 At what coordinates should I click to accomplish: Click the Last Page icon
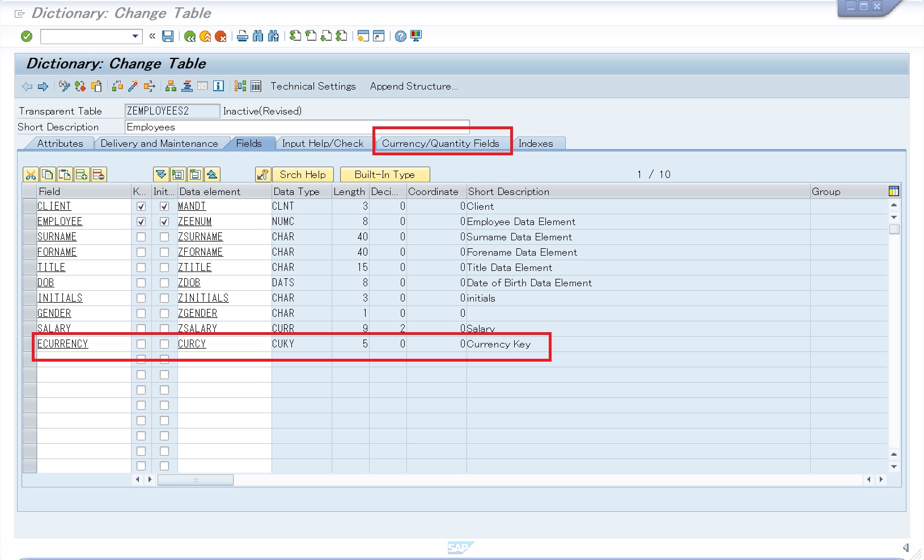click(x=341, y=36)
